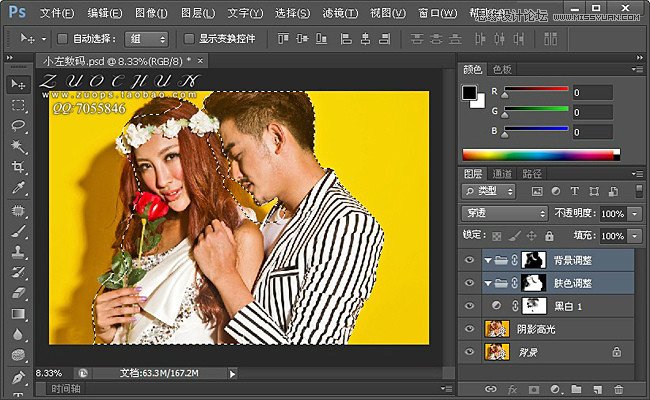Image resolution: width=650 pixels, height=400 pixels.
Task: Click the Align Horizontal Centers icon
Action: pyautogui.click(x=365, y=39)
